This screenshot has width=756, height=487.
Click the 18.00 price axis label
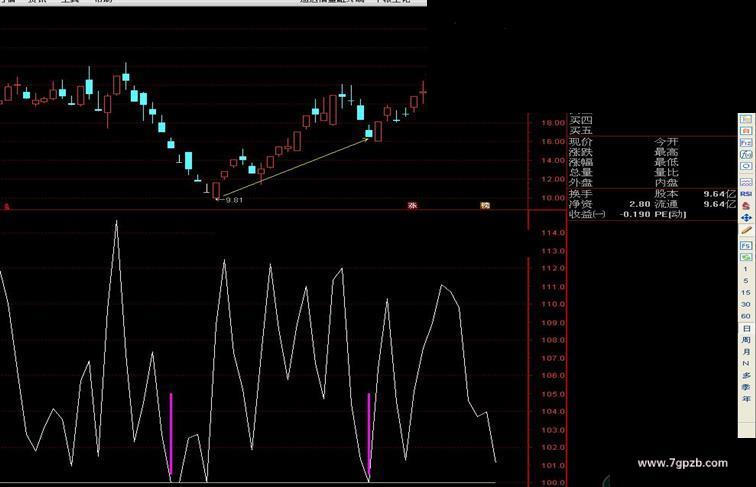coord(553,123)
